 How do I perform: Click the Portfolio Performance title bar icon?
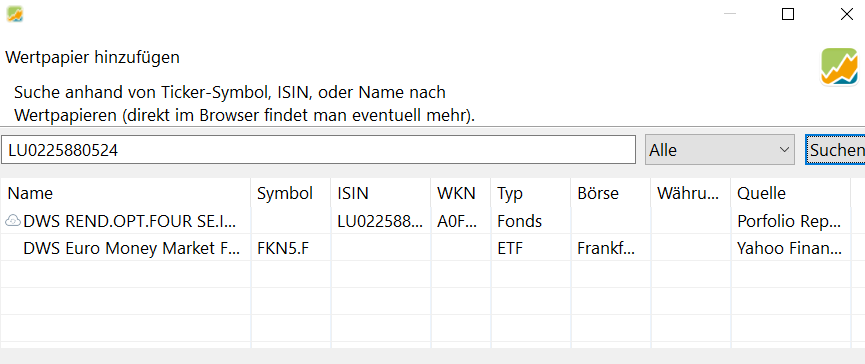[15, 14]
